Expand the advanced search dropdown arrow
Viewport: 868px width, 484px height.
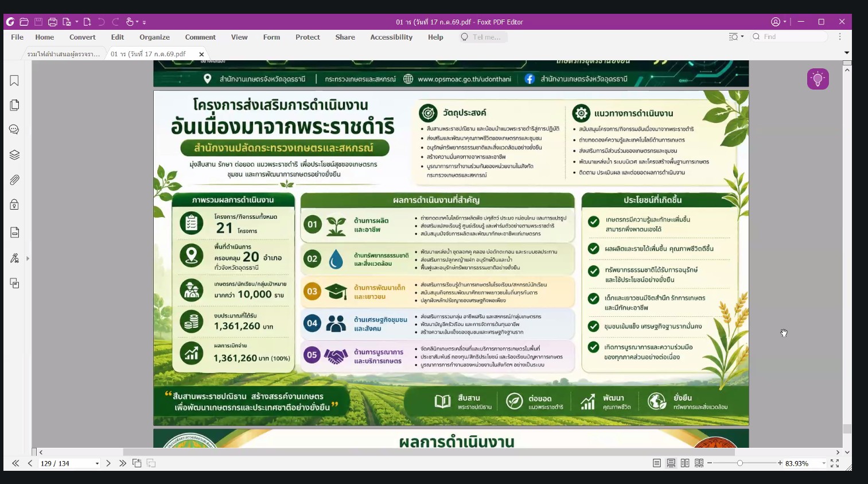742,37
